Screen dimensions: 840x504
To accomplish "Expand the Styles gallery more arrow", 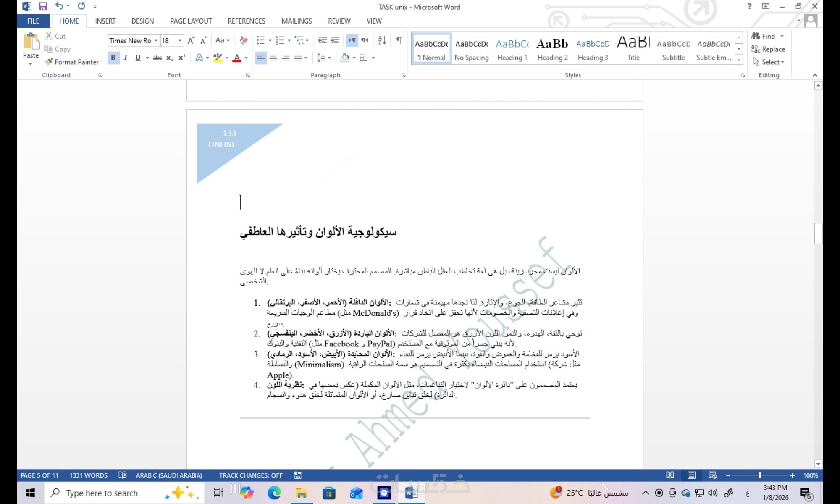I will point(739,60).
